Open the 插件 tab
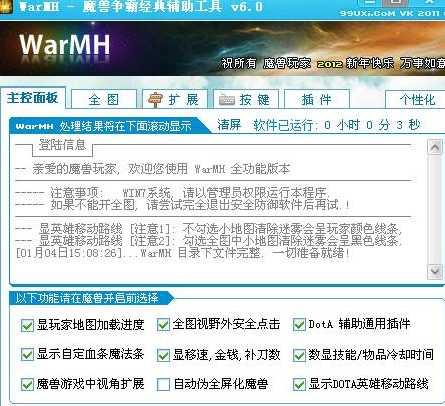The image size is (445, 406). (x=317, y=99)
